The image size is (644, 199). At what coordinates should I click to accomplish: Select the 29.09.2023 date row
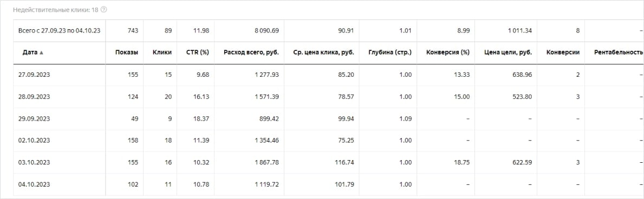329,118
